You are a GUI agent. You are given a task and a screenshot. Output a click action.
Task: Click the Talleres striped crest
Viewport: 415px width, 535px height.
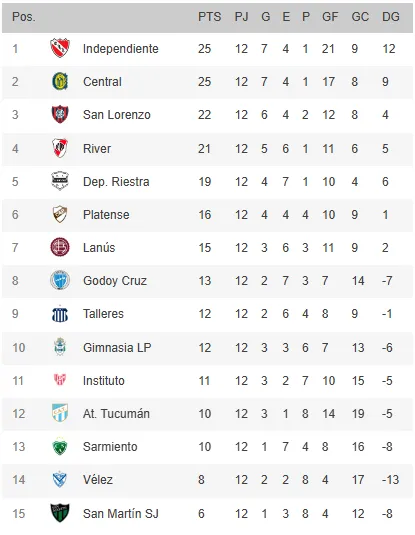[x=60, y=314]
